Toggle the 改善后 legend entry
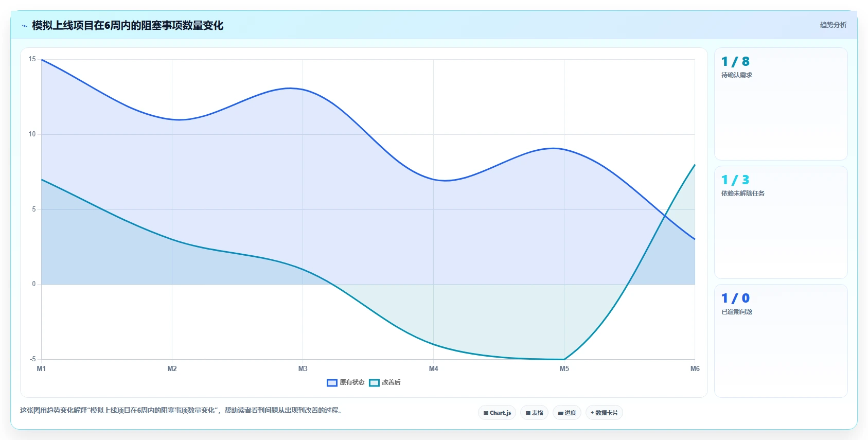Screen dimensions: 868x440 [385, 382]
